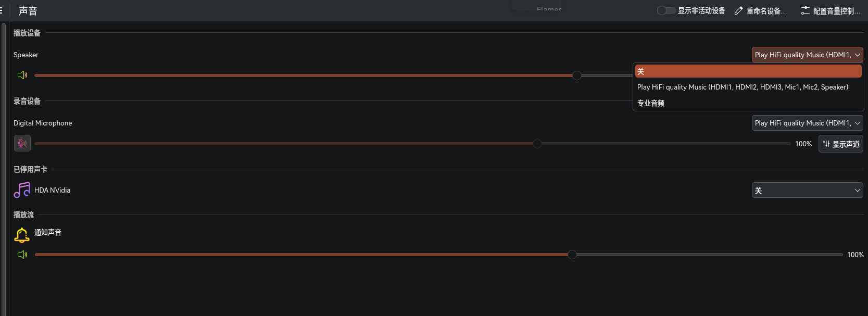The height and width of the screenshot is (316, 868).
Task: Unmute the Digital Microphone icon
Action: coord(22,143)
